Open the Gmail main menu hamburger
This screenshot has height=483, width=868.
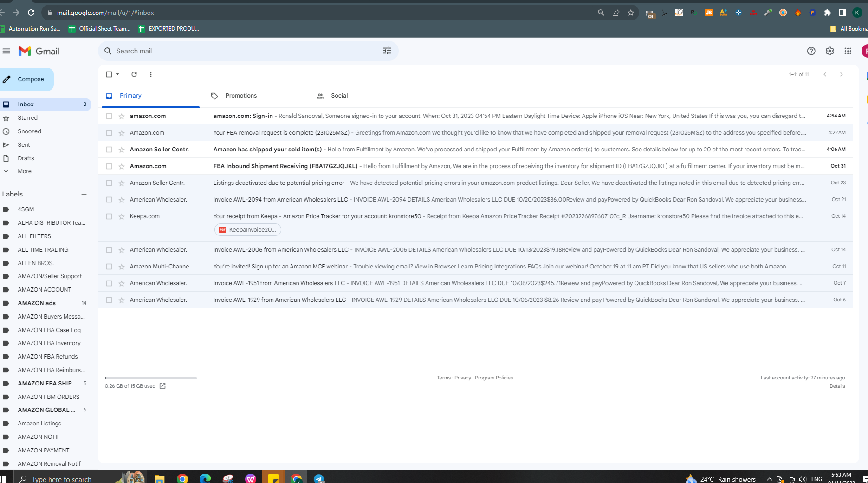(6, 51)
